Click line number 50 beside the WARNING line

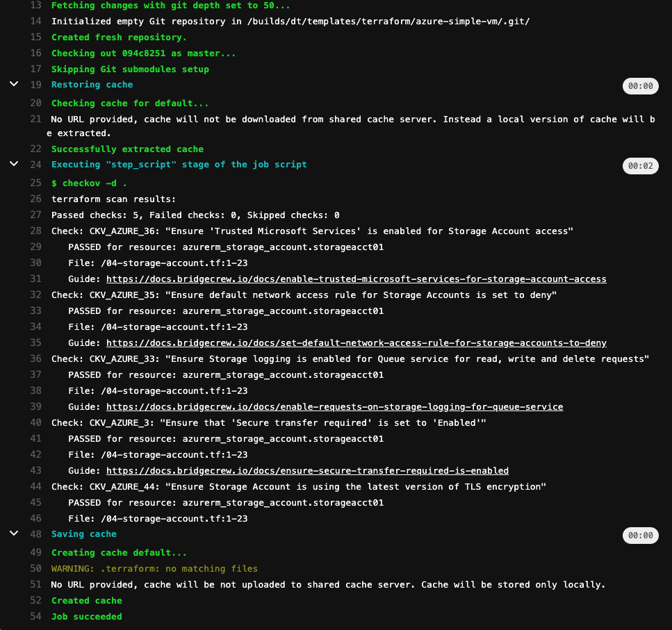click(36, 569)
